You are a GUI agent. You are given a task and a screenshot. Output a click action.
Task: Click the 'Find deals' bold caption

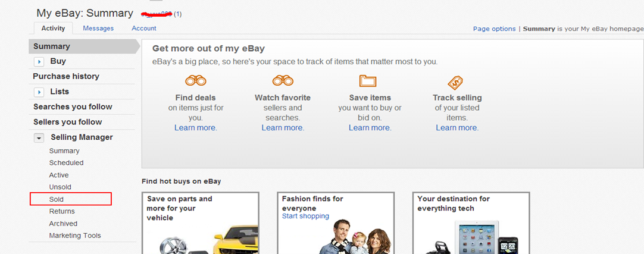click(x=195, y=98)
